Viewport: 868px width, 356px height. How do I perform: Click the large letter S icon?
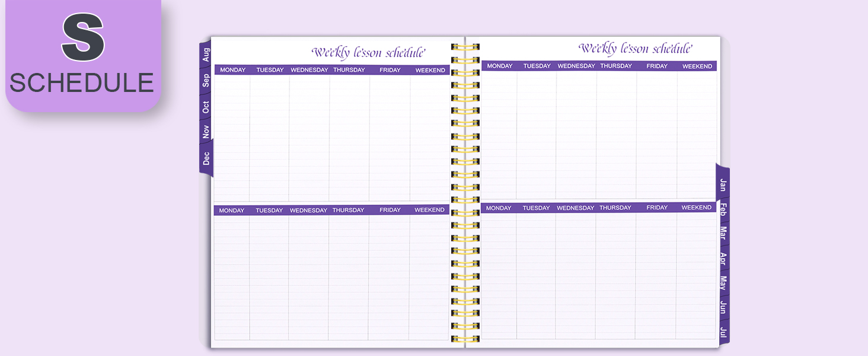point(83,37)
